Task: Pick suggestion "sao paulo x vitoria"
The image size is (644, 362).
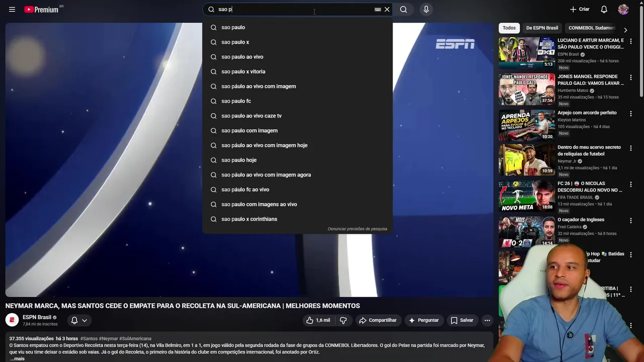Action: pyautogui.click(x=297, y=71)
